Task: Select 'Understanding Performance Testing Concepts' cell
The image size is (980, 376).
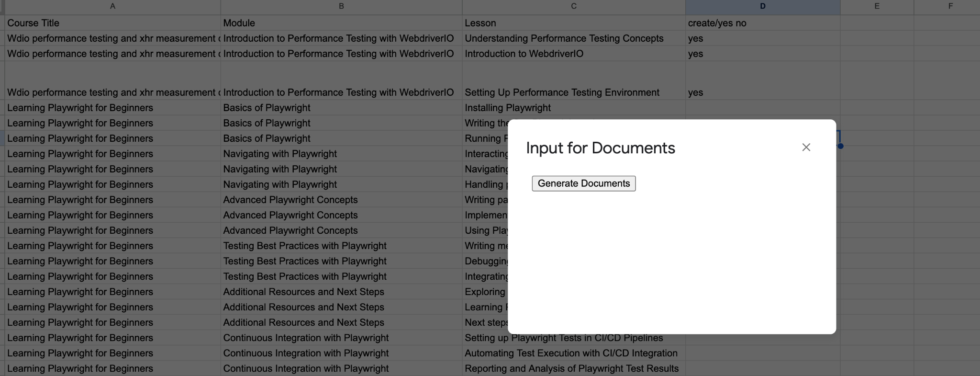Action: [574, 38]
